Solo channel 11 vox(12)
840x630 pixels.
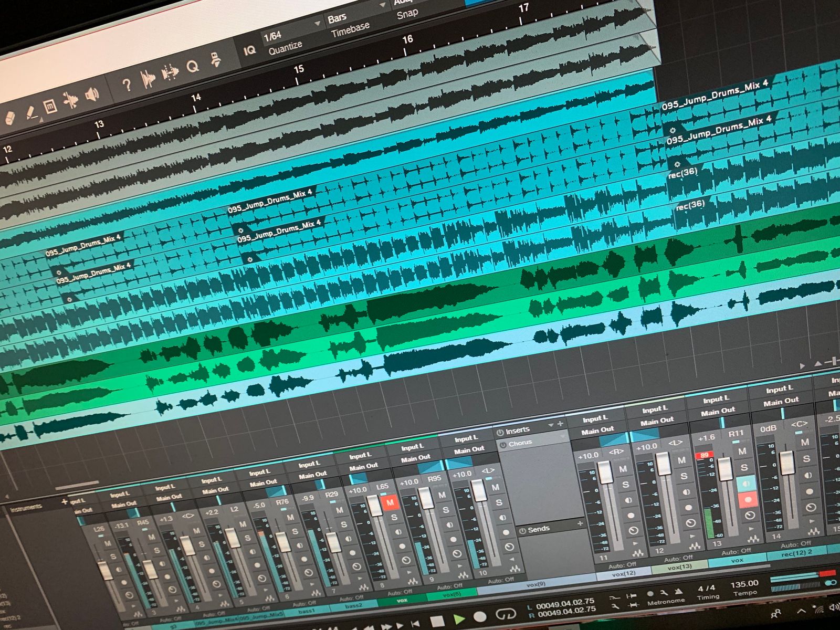coord(625,485)
